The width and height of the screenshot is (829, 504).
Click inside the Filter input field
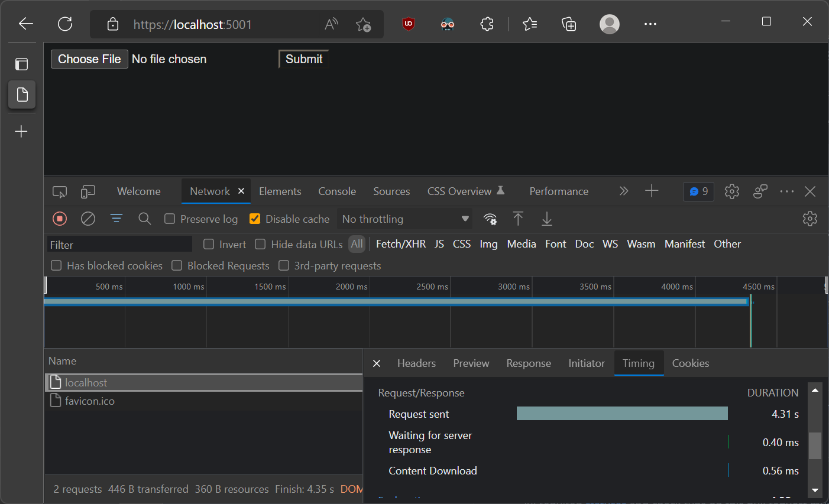coord(119,244)
